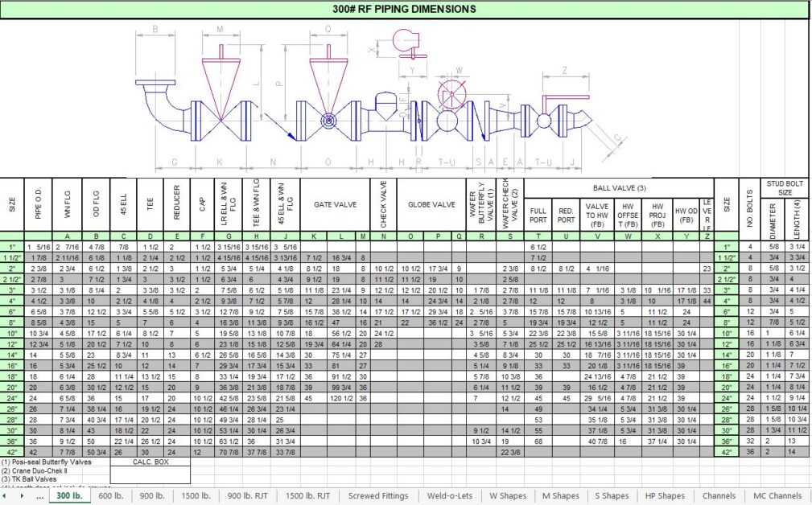812x505 pixels.
Task: Open the Channels sheet tab
Action: pos(719,496)
